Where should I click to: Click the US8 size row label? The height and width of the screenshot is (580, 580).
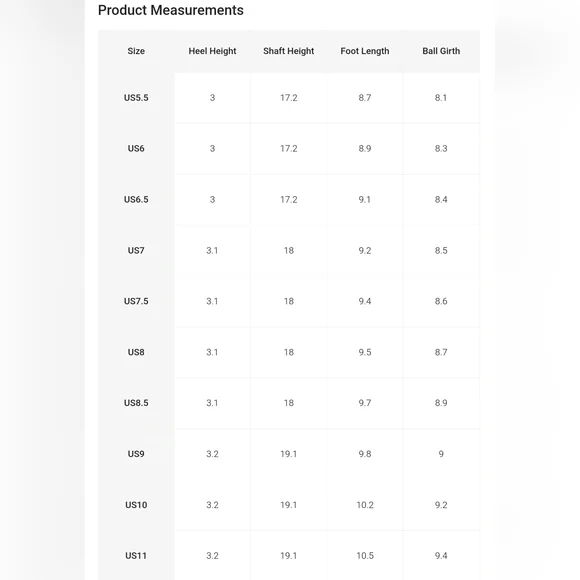point(136,352)
